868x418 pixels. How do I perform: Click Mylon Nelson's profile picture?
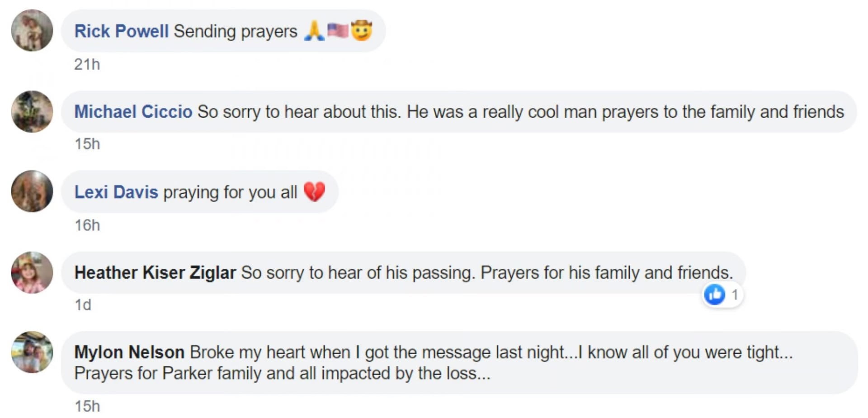coord(32,352)
